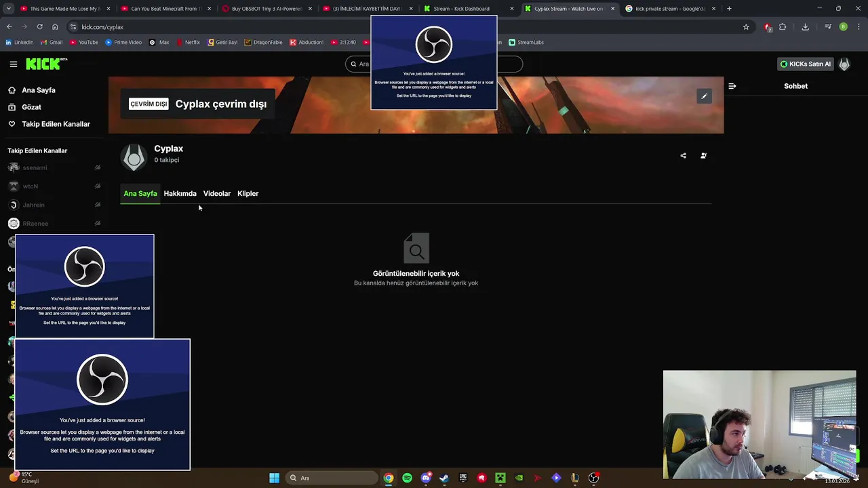This screenshot has width=868, height=488.
Task: Bookmark this page with the star icon
Action: coord(746,27)
